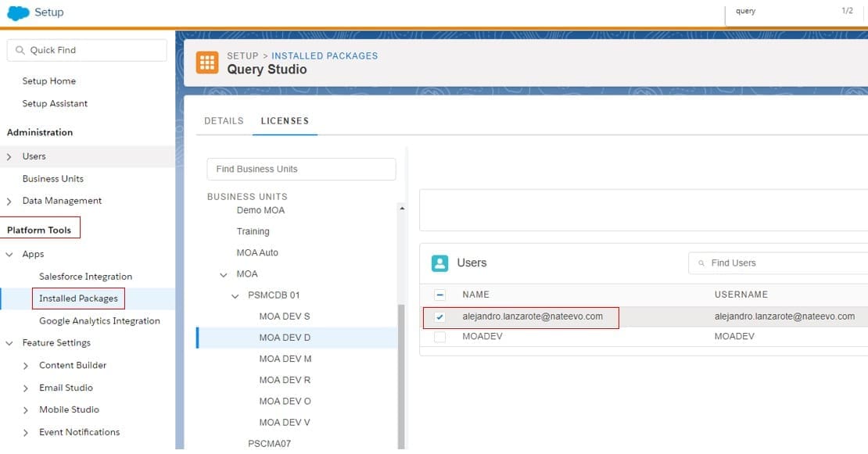Click the magnifier icon in Quick Find
The image size is (868, 454).
19,50
